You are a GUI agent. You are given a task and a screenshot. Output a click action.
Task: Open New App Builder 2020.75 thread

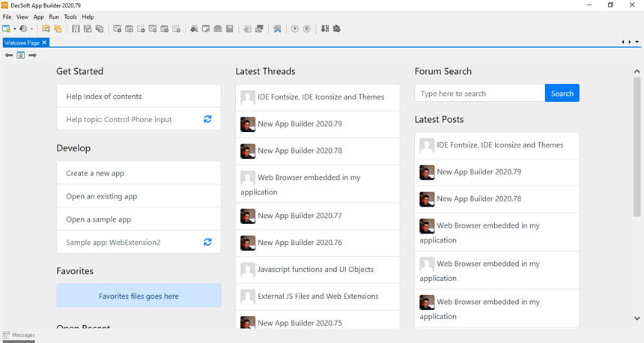point(318,321)
